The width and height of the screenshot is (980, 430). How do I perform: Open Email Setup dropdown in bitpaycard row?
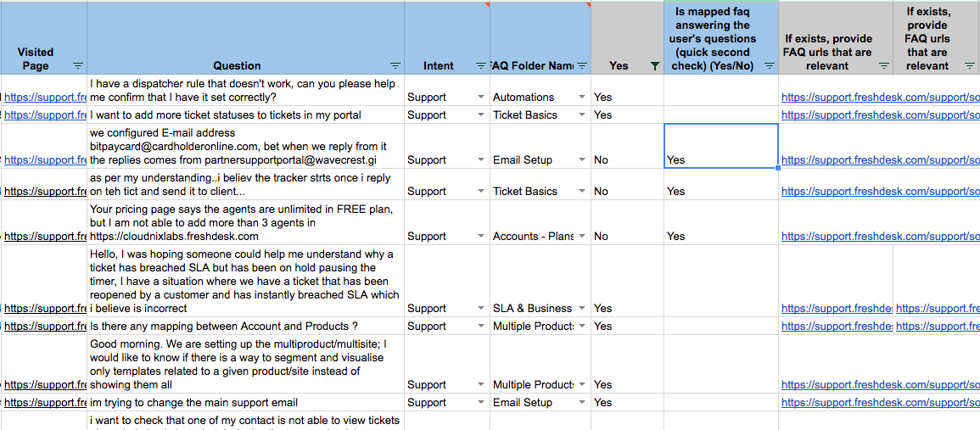click(582, 160)
